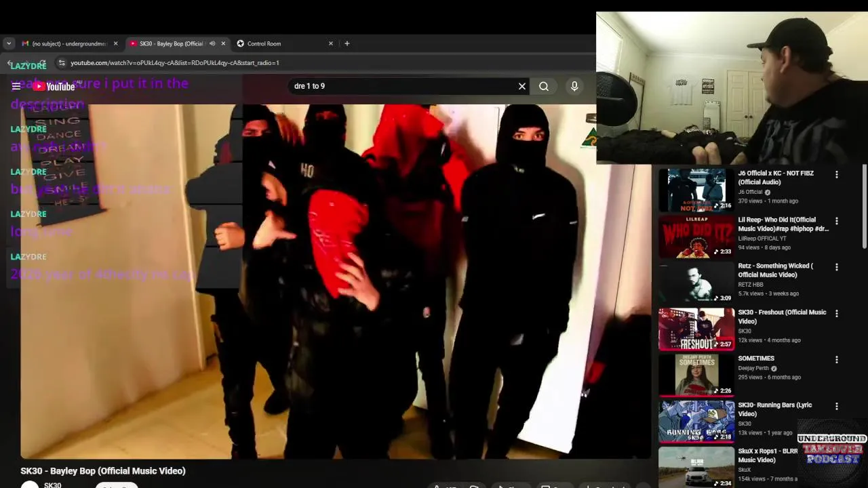868x488 pixels.
Task: Open J6 Official x KC - NOT FIBZ thumbnail
Action: tap(696, 190)
